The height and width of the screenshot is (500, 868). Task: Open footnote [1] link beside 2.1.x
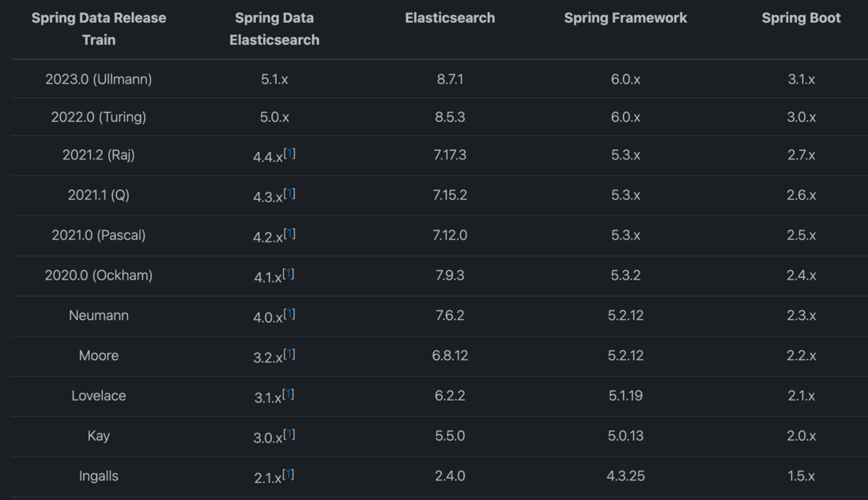click(289, 474)
